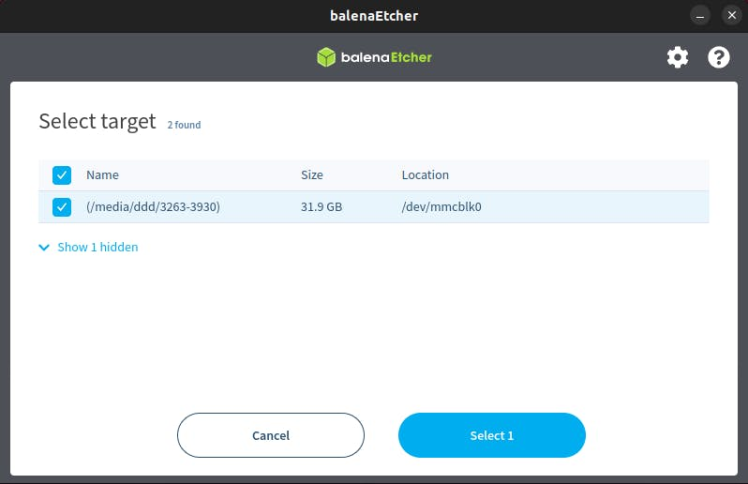Click the Show 1 hidden link text

click(98, 247)
